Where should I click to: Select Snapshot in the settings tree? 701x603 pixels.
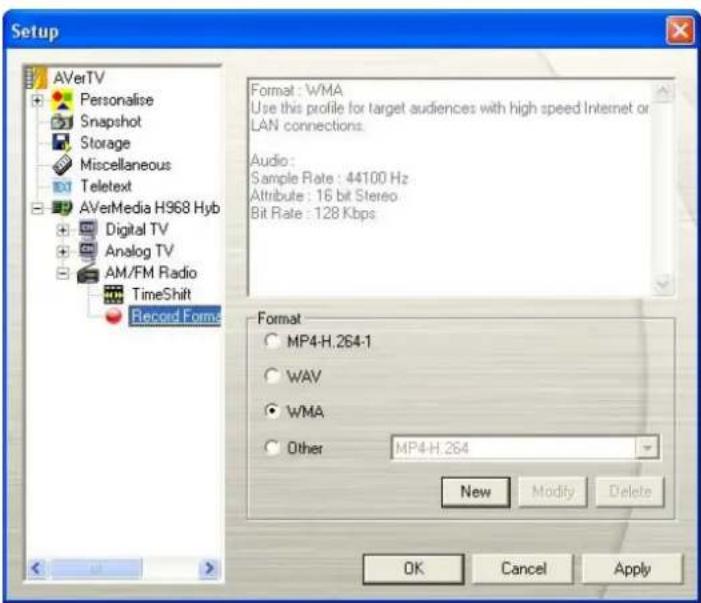[111, 122]
